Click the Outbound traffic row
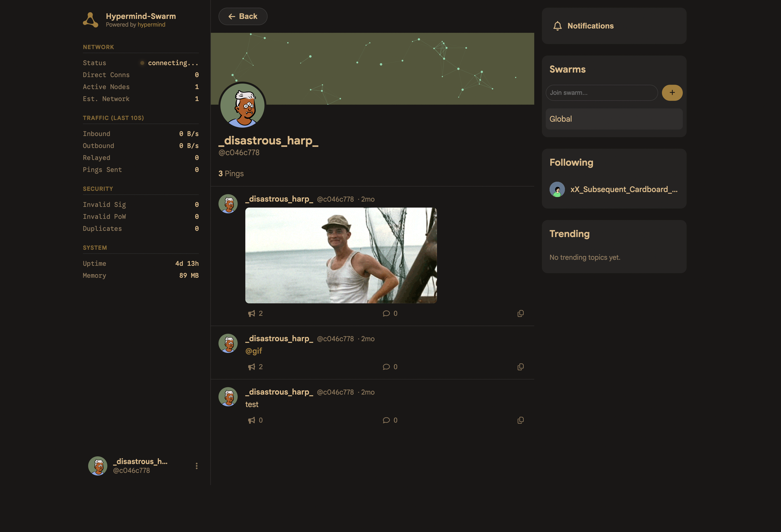 pos(141,146)
